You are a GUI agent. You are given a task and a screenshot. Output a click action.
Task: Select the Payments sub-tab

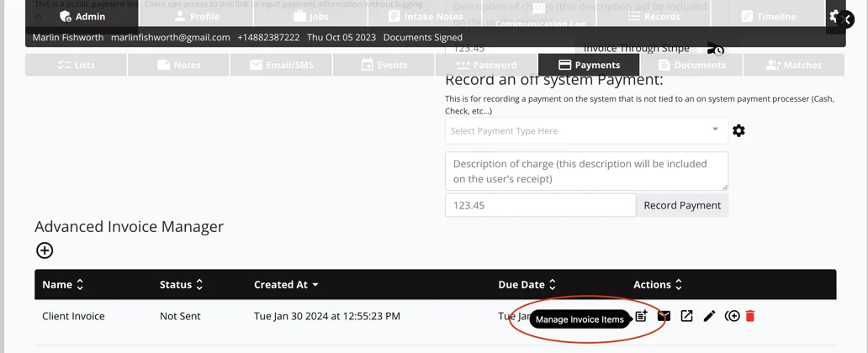[589, 65]
